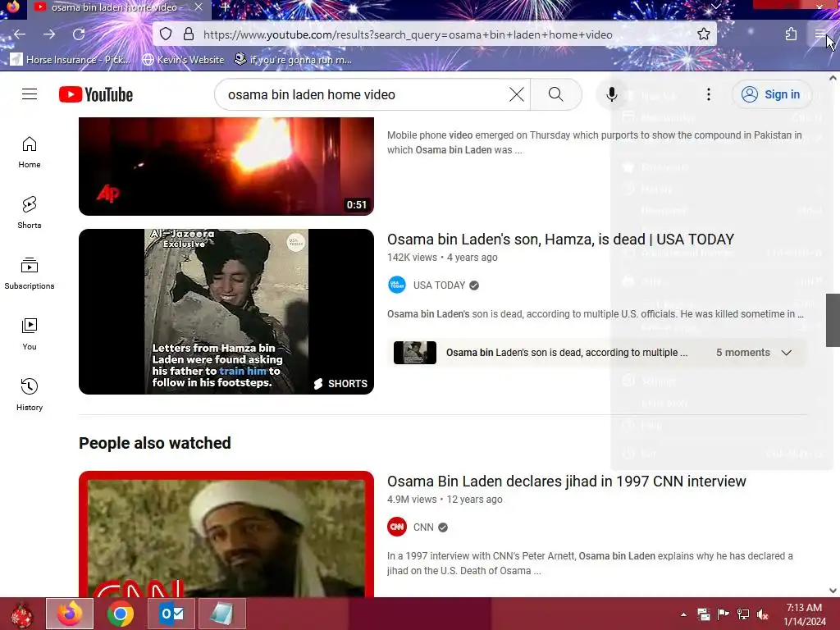Open the USA TODAY channel avatar
The width and height of the screenshot is (840, 630).
point(397,285)
